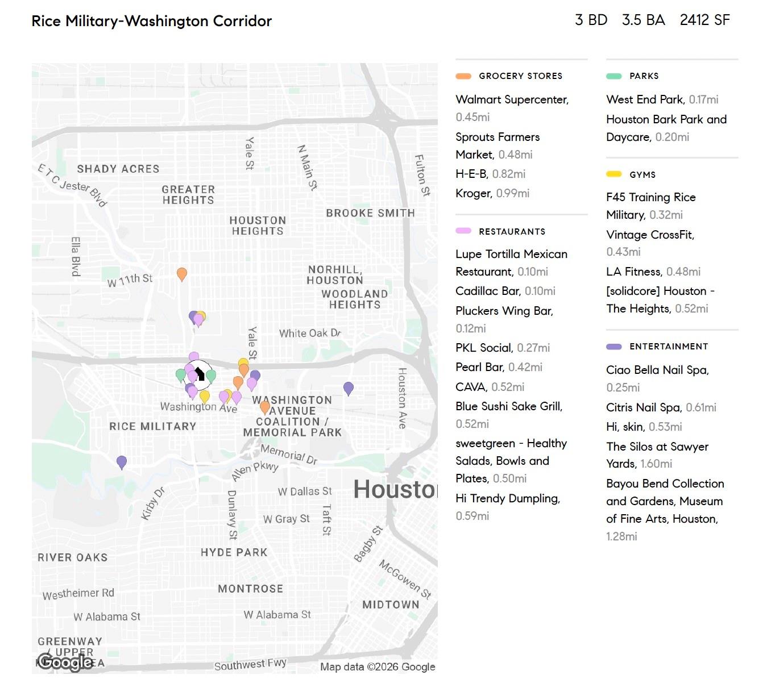Click The Silos at Sawyer Yards listing
Viewport: 771px width, 700px height.
657,455
